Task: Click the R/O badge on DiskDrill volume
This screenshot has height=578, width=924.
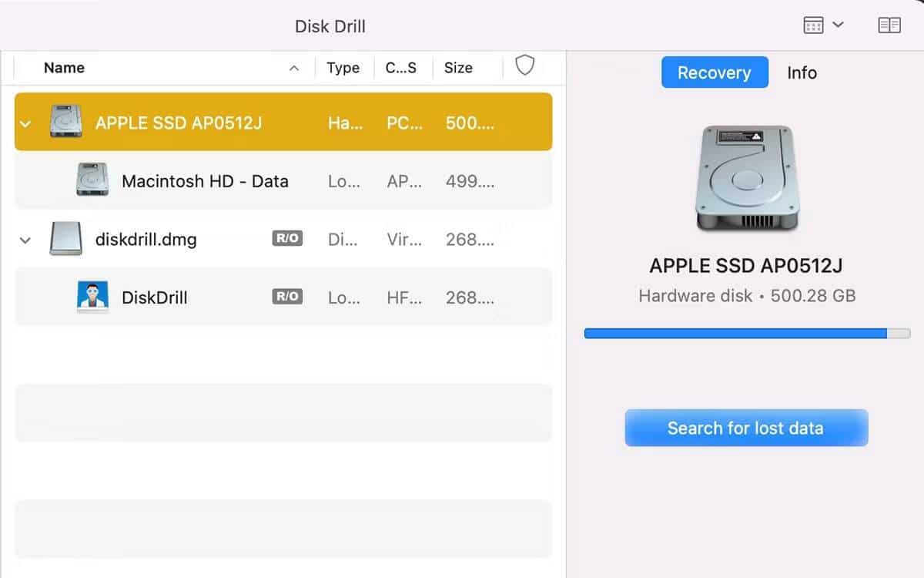Action: point(286,297)
